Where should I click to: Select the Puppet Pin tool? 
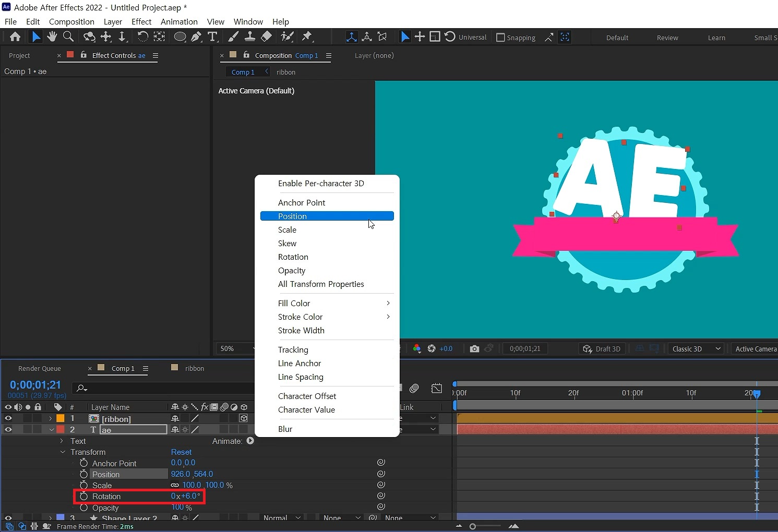coord(307,37)
